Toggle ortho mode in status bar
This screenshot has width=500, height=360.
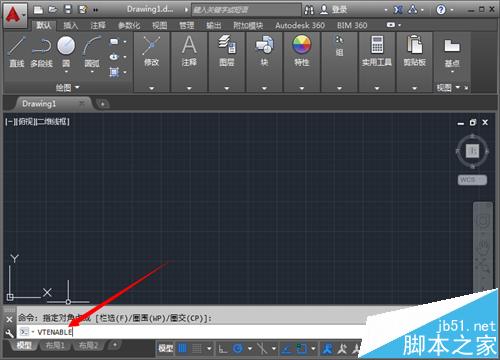pos(223,349)
